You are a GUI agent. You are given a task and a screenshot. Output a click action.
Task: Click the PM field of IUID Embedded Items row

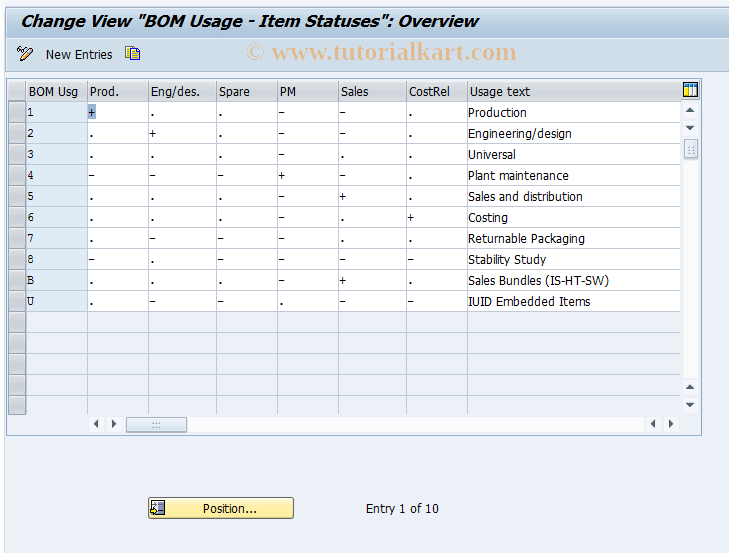point(308,301)
